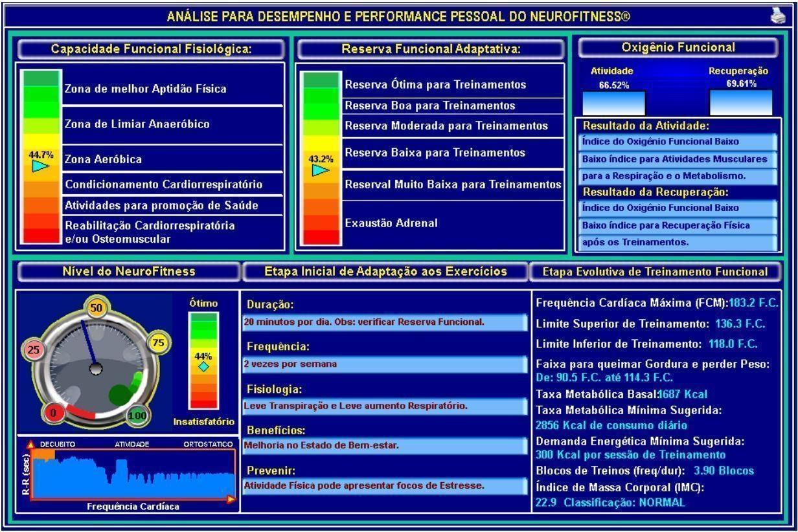798x532 pixels.
Task: Click the Baixo índice para Recuperação Física field
Action: click(676, 226)
